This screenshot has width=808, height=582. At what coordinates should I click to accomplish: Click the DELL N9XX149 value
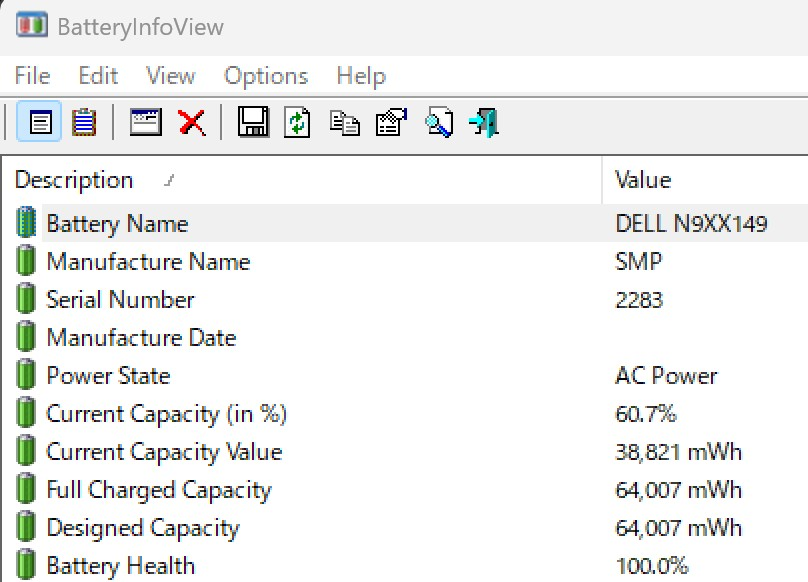(692, 223)
